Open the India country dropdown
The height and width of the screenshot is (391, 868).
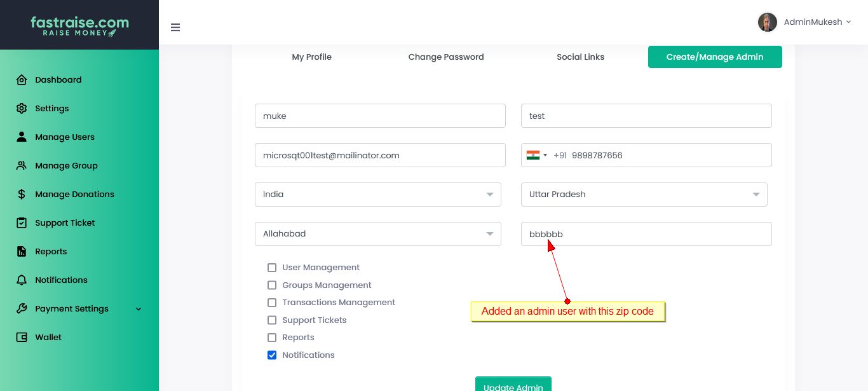pyautogui.click(x=377, y=195)
